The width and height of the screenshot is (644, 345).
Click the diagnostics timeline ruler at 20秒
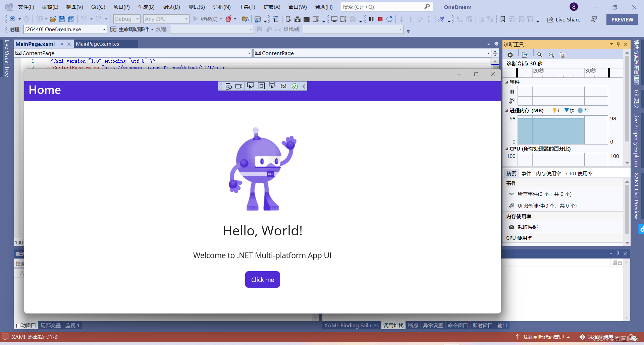pos(538,71)
